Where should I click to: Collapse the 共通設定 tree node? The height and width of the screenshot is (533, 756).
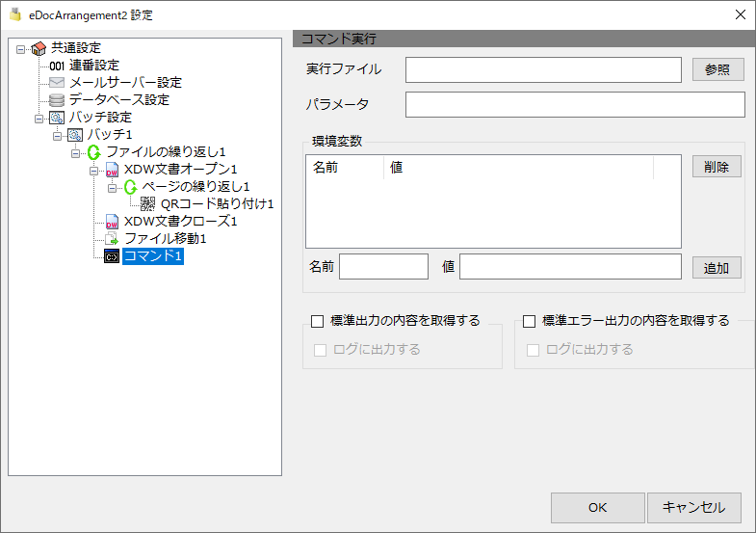21,49
